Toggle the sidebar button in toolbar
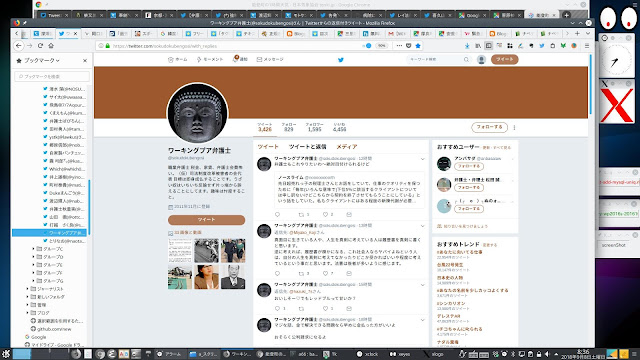Screen dimensions: 640x360 point(489,46)
